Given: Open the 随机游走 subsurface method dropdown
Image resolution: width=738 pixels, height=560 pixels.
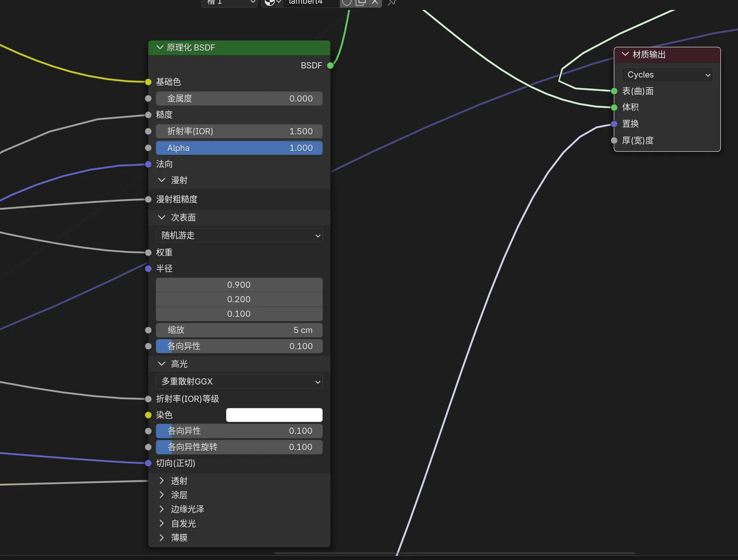Looking at the screenshot, I should tap(239, 236).
